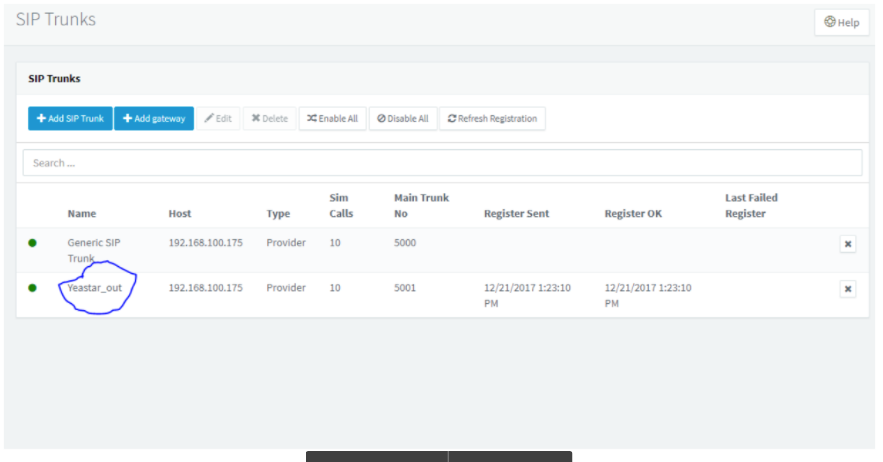The width and height of the screenshot is (883, 462).
Task: Click green status dot of Yeastar_out
Action: pos(33,288)
